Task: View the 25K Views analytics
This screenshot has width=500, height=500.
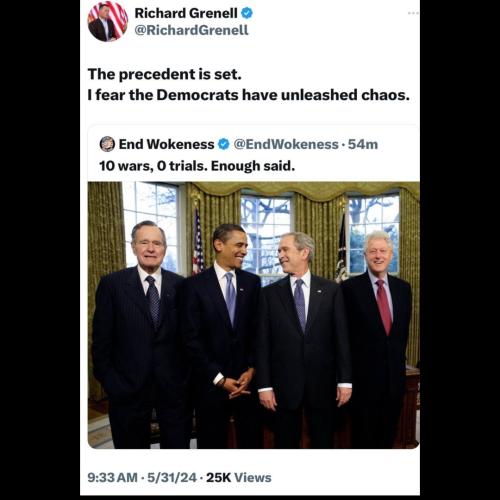Action: [x=239, y=477]
